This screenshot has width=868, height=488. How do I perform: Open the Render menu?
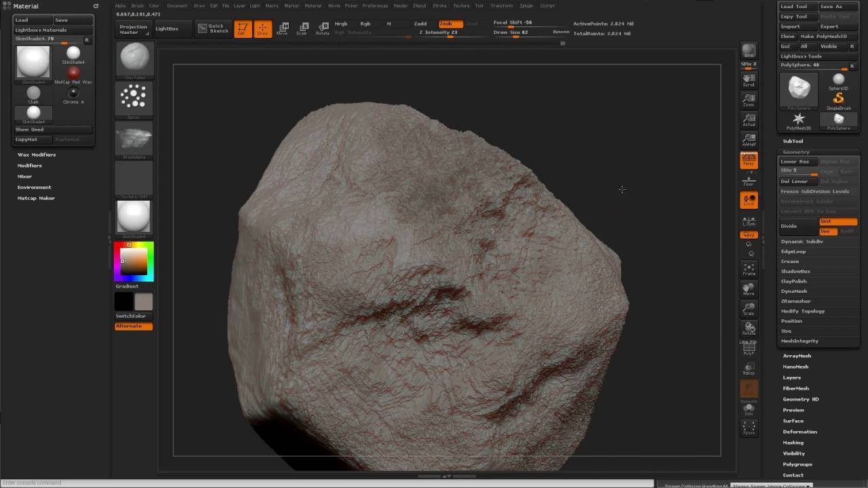pyautogui.click(x=401, y=5)
